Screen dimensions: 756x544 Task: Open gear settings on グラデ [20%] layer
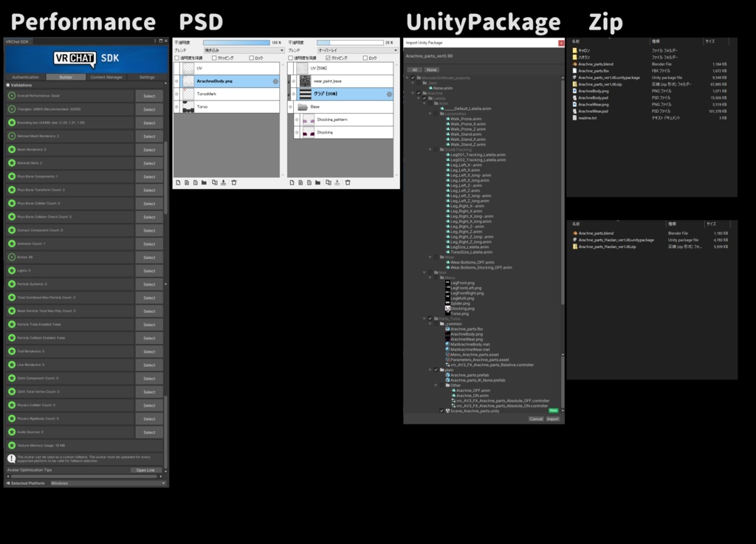389,94
